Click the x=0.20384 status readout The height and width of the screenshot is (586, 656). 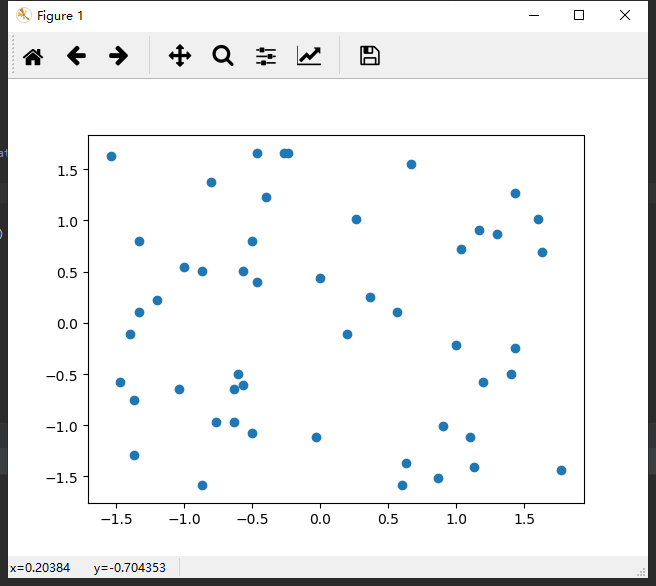click(40, 568)
